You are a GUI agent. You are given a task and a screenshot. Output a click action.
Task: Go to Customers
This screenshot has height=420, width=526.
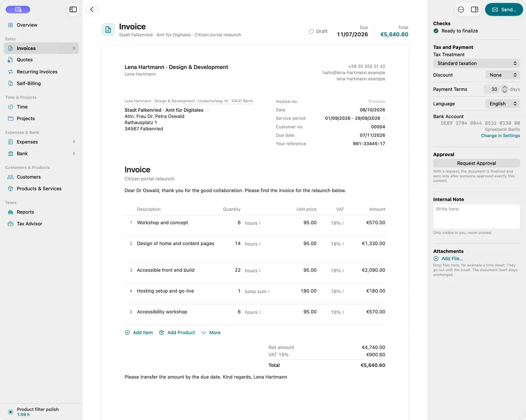[41, 177]
